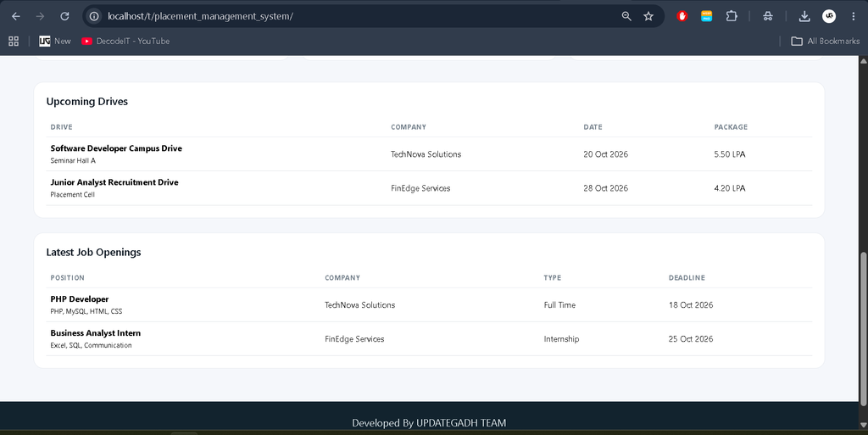
Task: Select the PHP Developer position
Action: point(80,298)
